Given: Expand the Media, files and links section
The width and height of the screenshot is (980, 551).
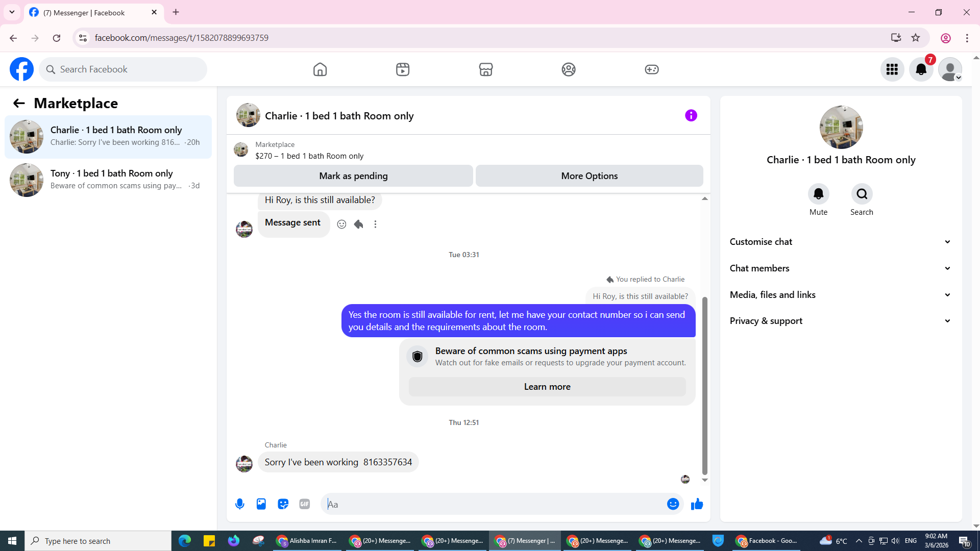Looking at the screenshot, I should pos(840,295).
